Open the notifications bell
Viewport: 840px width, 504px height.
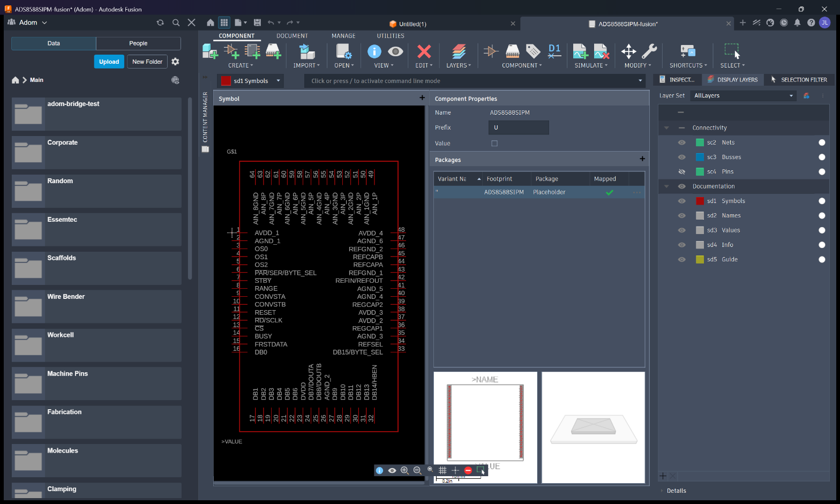[x=797, y=22]
